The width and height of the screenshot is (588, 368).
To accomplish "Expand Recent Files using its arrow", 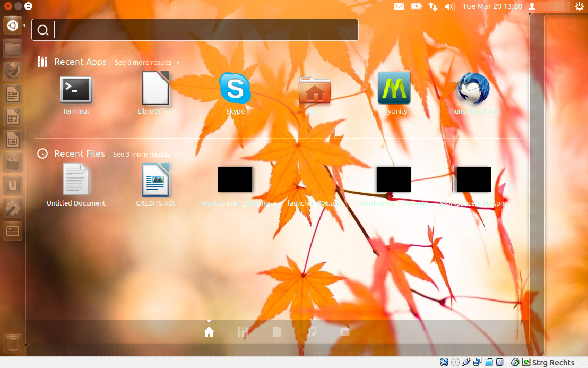I will (177, 154).
